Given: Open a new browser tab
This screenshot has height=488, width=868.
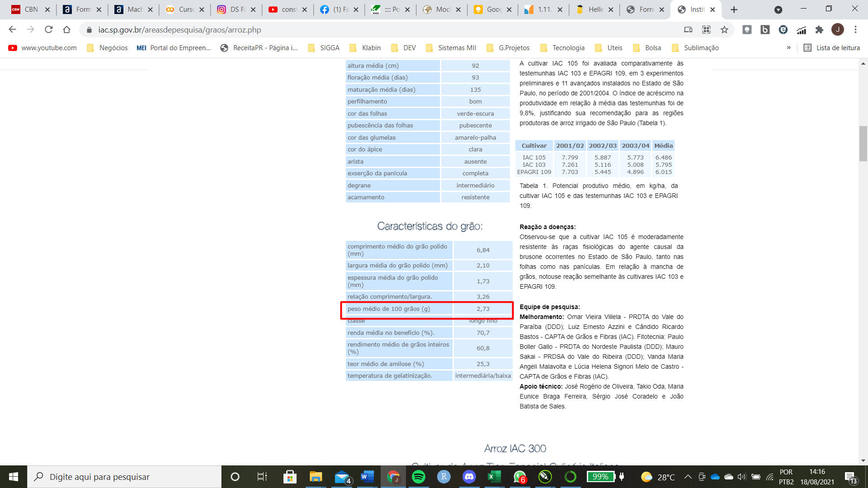Looking at the screenshot, I should (734, 9).
